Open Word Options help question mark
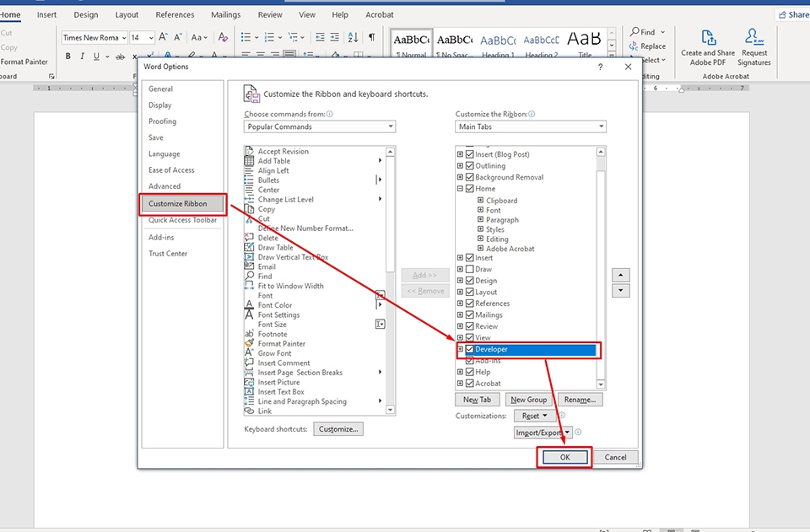This screenshot has height=532, width=810. click(x=600, y=67)
